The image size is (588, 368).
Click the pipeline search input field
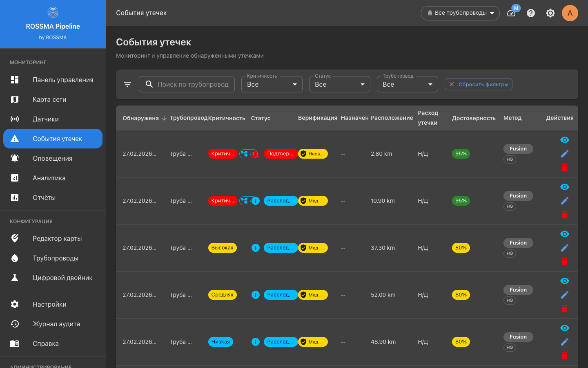[x=193, y=84]
